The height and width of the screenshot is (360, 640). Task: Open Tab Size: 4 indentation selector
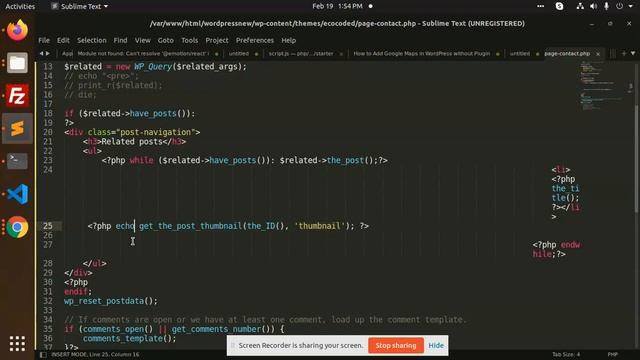tap(566, 354)
